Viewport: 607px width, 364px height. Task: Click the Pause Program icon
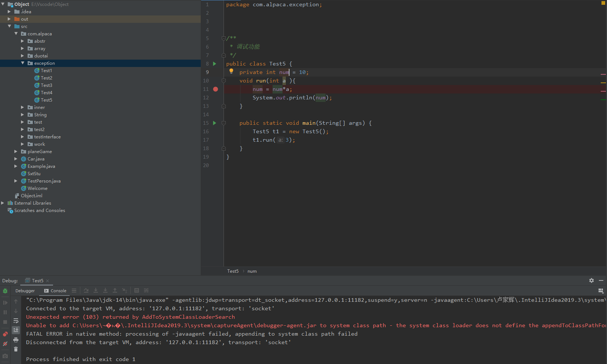(x=5, y=312)
